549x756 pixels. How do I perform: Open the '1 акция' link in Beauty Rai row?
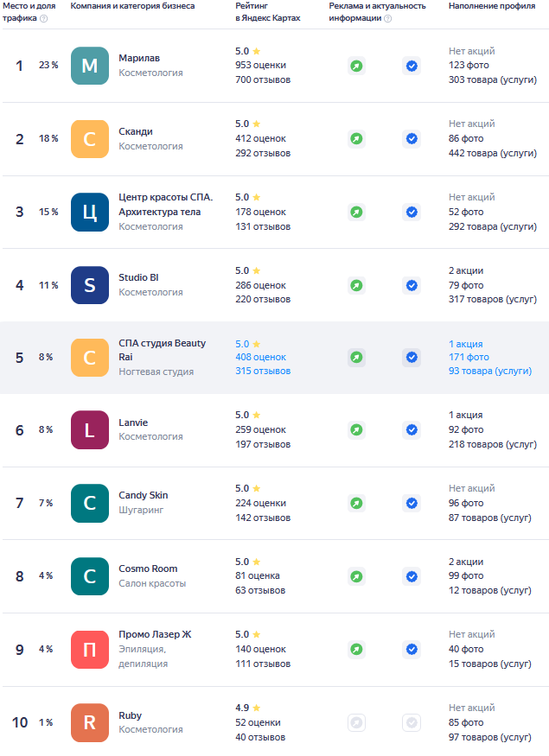click(465, 344)
